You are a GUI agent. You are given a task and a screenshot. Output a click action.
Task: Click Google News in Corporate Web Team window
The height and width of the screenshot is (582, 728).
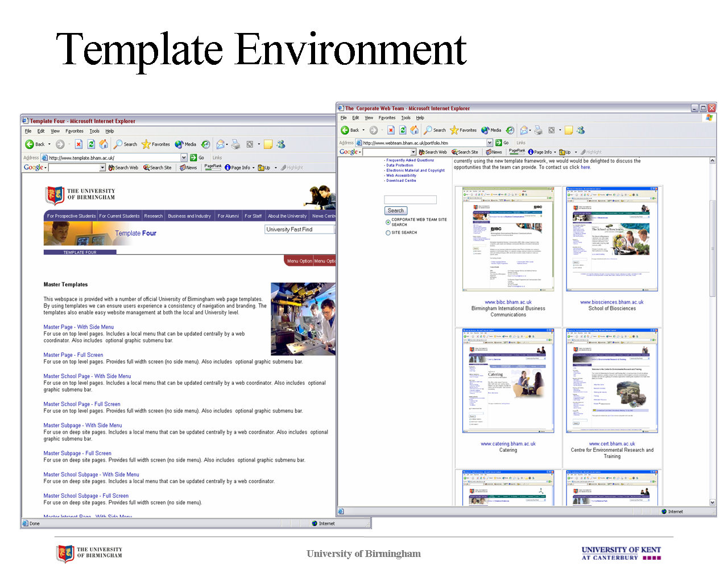coord(494,152)
